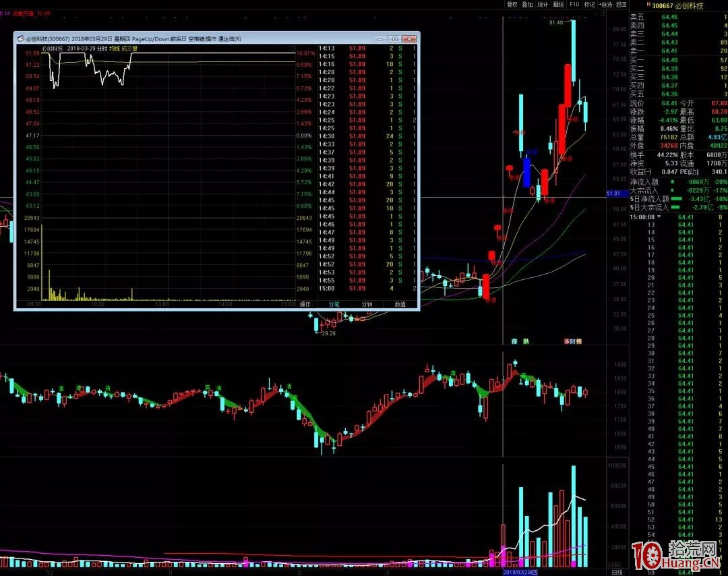Click the 成交量 legend label in popup
The height and width of the screenshot is (576, 728).
(x=129, y=49)
